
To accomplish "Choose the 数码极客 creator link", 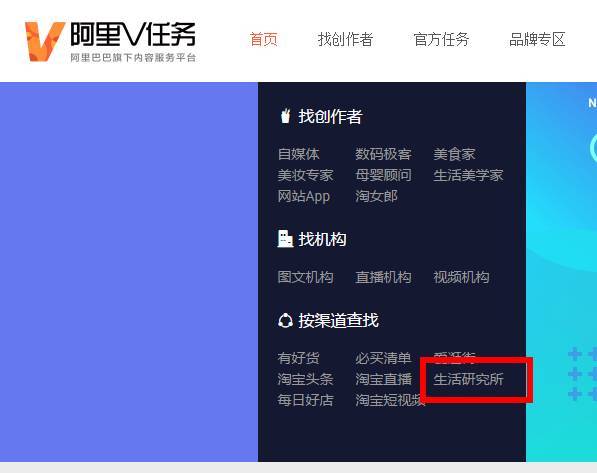I will click(383, 154).
